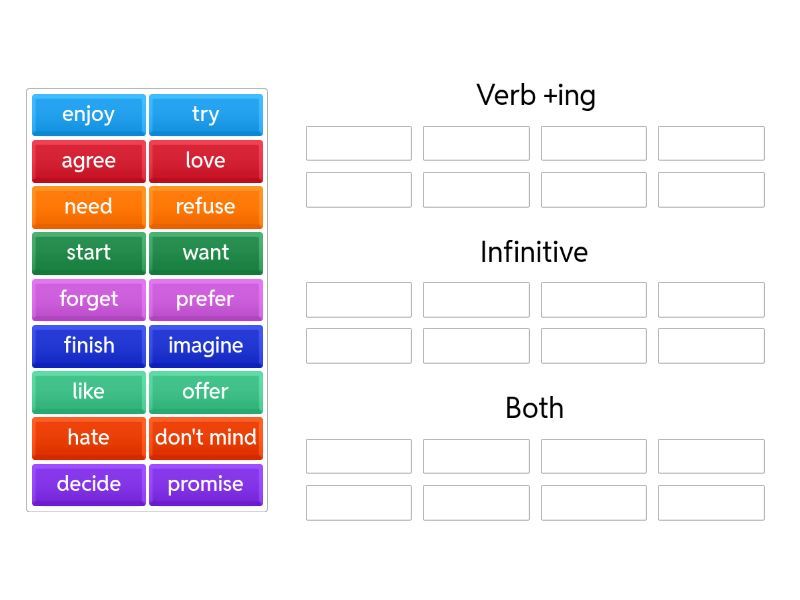Click the 'offer' word tile
Viewport: 800px width, 600px height.
(x=205, y=391)
